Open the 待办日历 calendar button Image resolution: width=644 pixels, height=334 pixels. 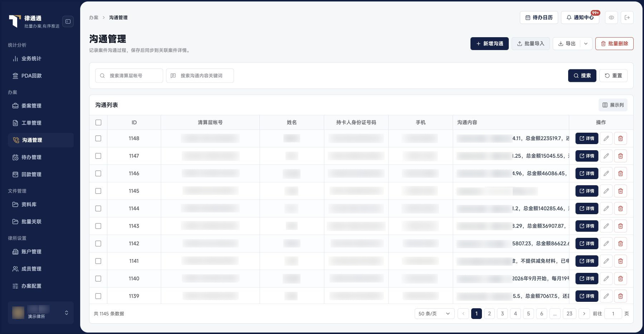pyautogui.click(x=539, y=18)
